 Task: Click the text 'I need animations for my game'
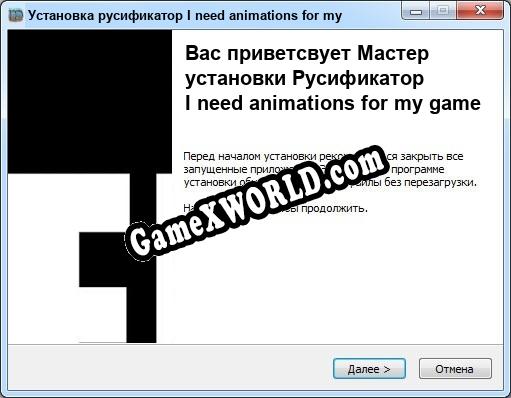point(333,103)
